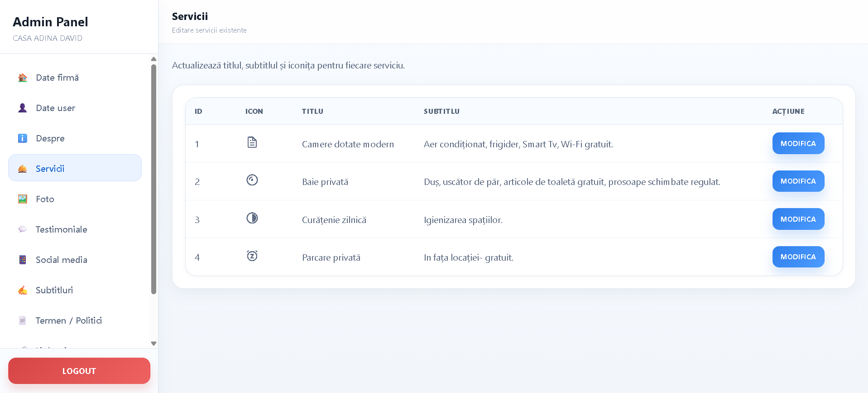This screenshot has width=868, height=393.
Task: Click the text 'In fața locației- gratuit.'
Action: 469,257
